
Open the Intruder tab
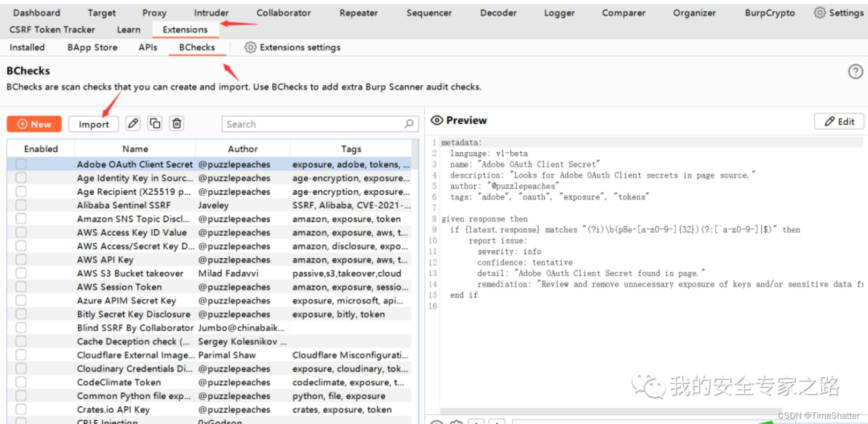[211, 12]
